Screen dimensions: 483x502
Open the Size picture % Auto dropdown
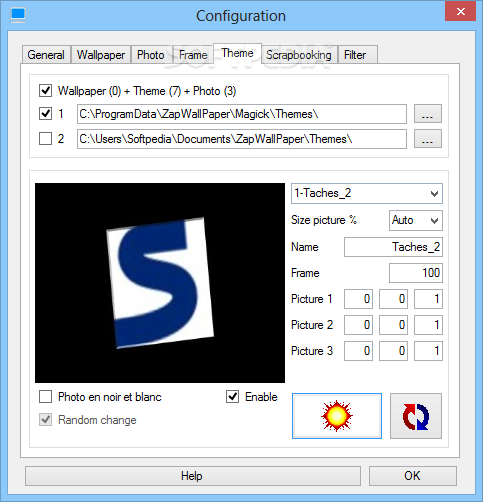click(x=416, y=220)
